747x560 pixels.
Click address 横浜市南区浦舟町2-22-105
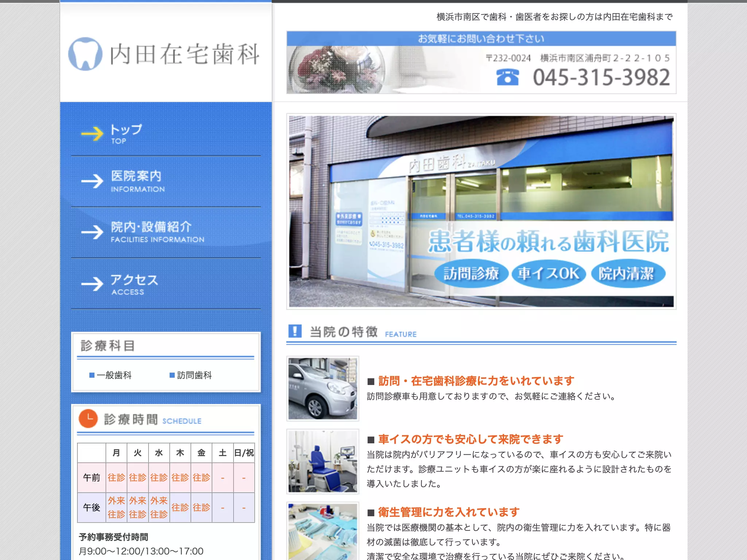pos(605,58)
